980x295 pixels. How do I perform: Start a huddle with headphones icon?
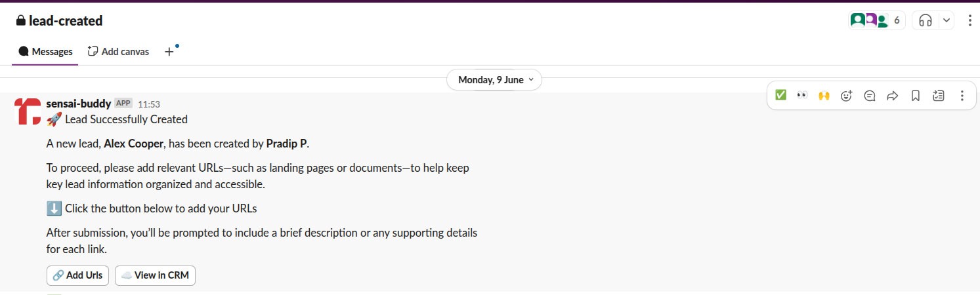[926, 20]
